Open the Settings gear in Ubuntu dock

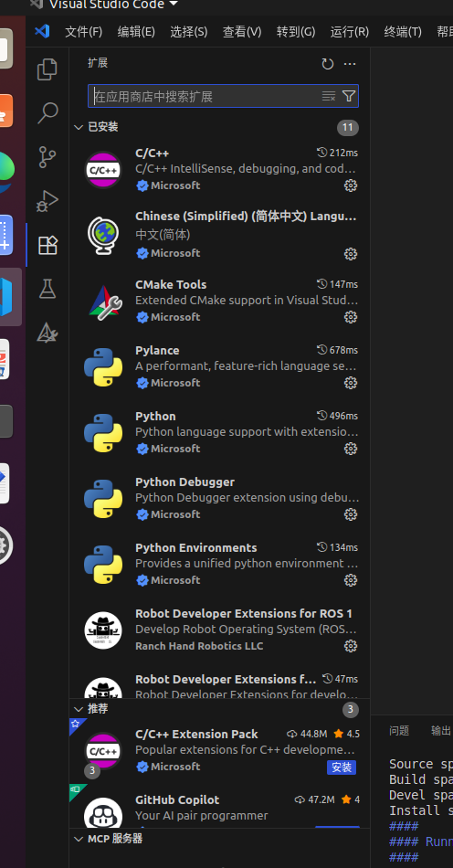(3, 545)
